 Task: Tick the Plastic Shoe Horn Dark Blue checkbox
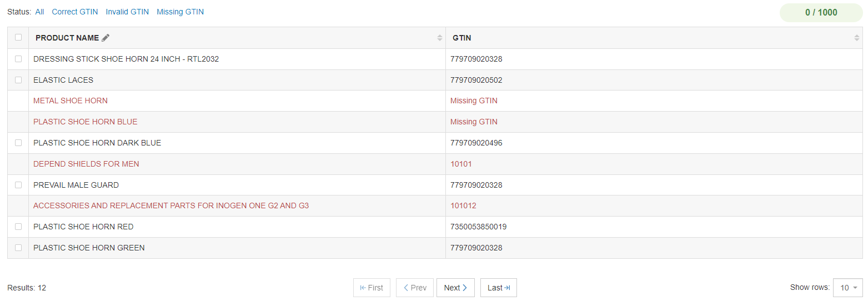click(18, 143)
